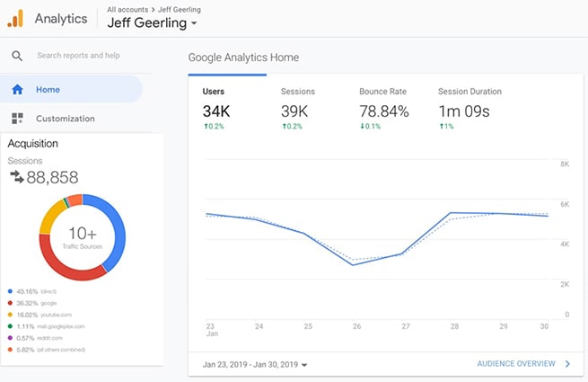Click the Customization dashboard icon

[x=17, y=119]
